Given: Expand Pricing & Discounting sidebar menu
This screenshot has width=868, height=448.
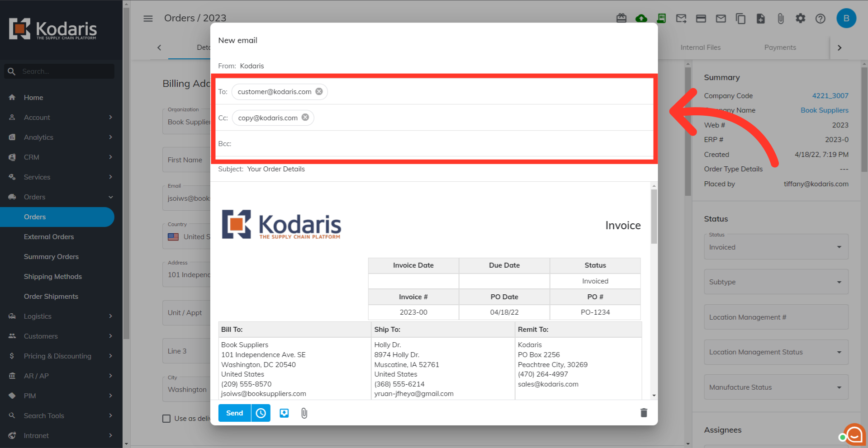Looking at the screenshot, I should tap(61, 356).
